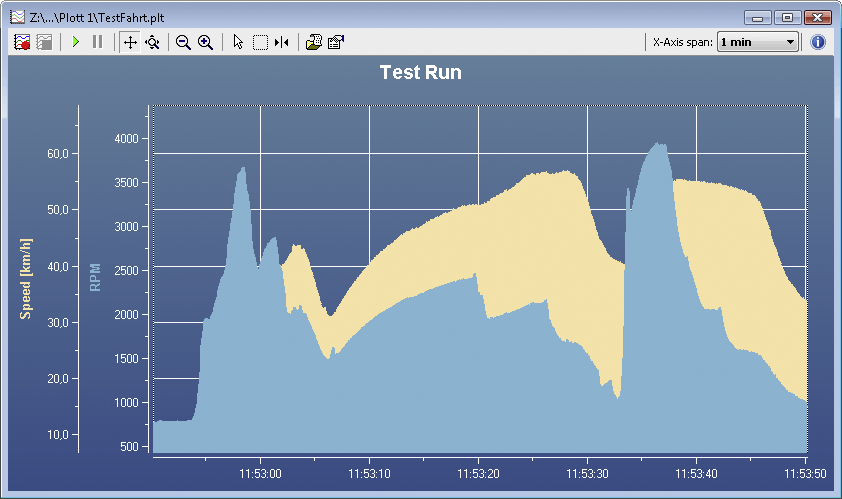
Task: Click the blue info icon
Action: click(x=818, y=42)
